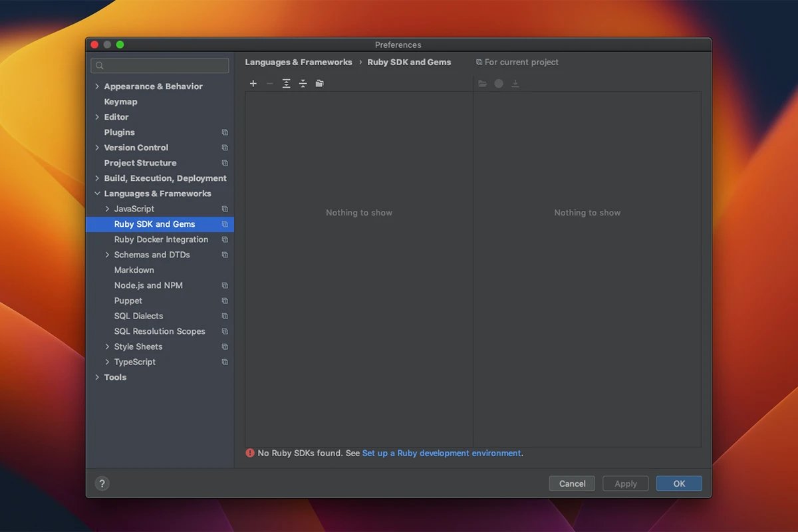
Task: Click the red error icon beside SDK warning
Action: pyautogui.click(x=250, y=453)
